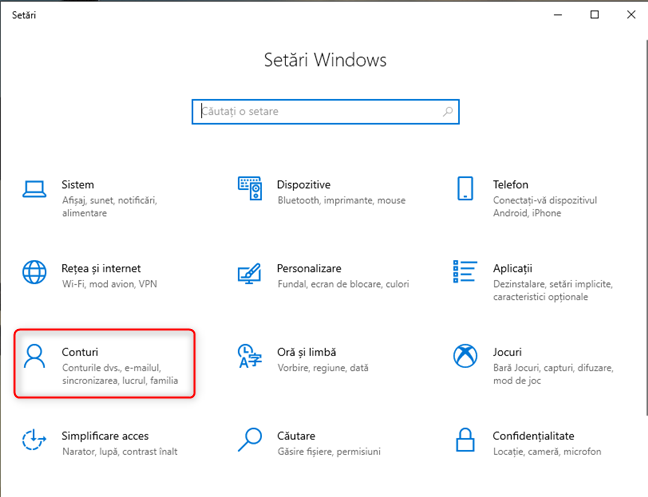Click the Simplificare acces icon

pos(34,439)
